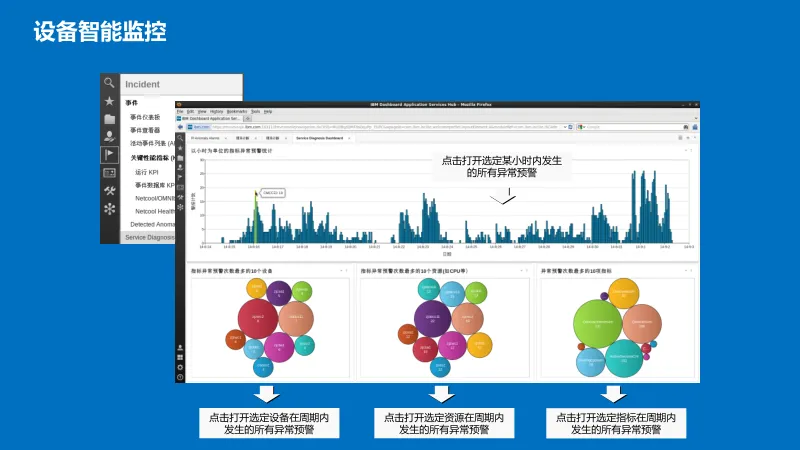Select the IBM Dashboard Application browser tab
This screenshot has width=800, height=450.
click(210, 118)
